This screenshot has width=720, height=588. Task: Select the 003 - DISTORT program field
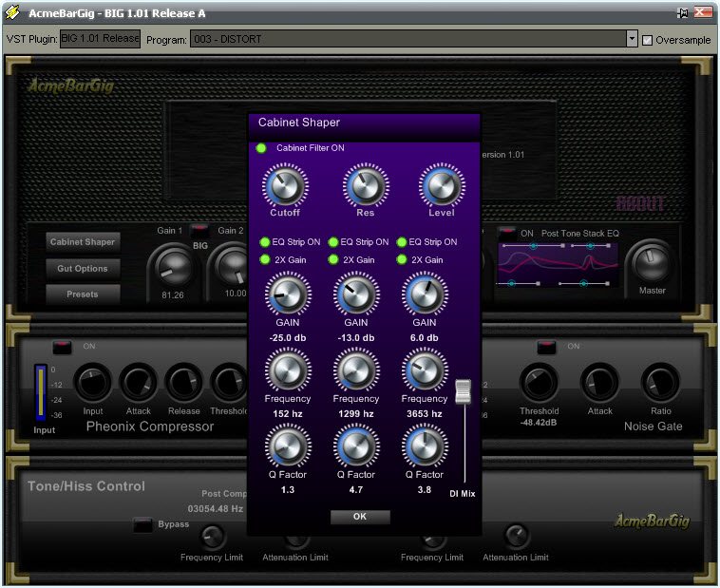[408, 39]
